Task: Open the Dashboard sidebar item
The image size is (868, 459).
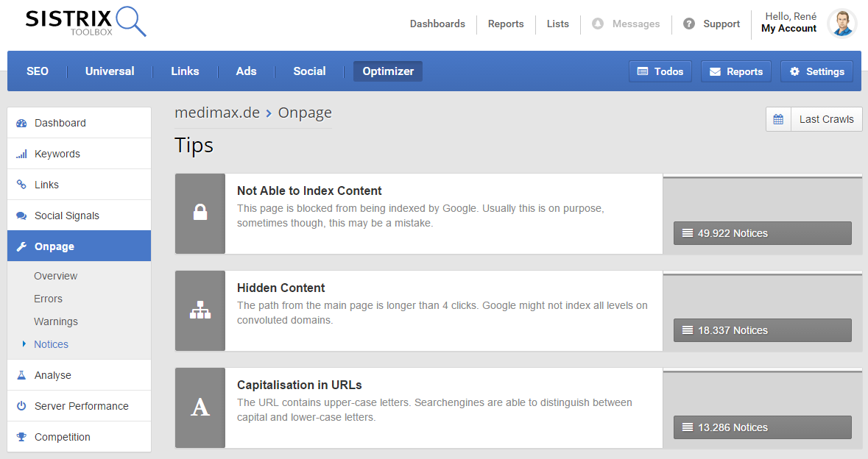Action: (60, 123)
